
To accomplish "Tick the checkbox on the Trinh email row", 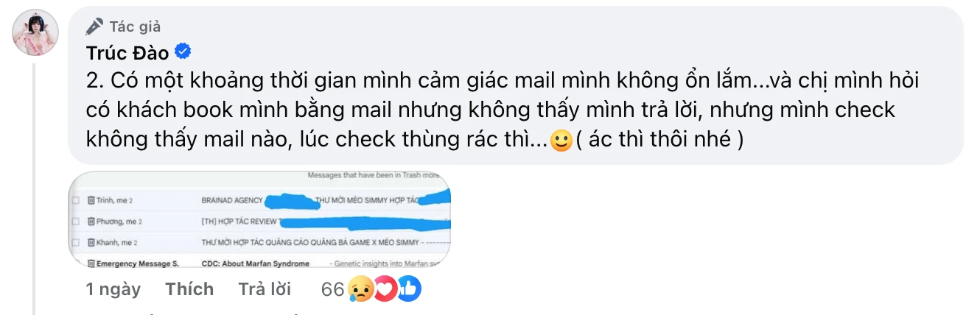I will coord(75,200).
